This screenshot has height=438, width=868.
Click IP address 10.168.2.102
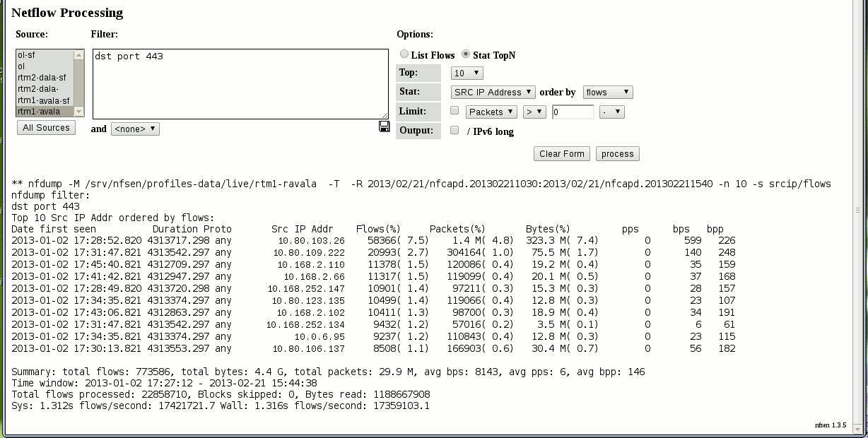point(311,312)
